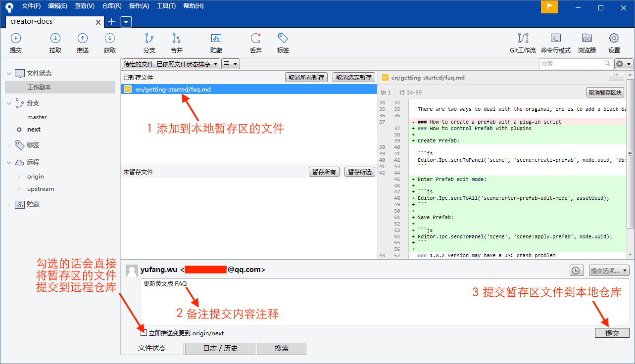Click 暂存所选 button
Image resolution: width=635 pixels, height=364 pixels.
(360, 172)
